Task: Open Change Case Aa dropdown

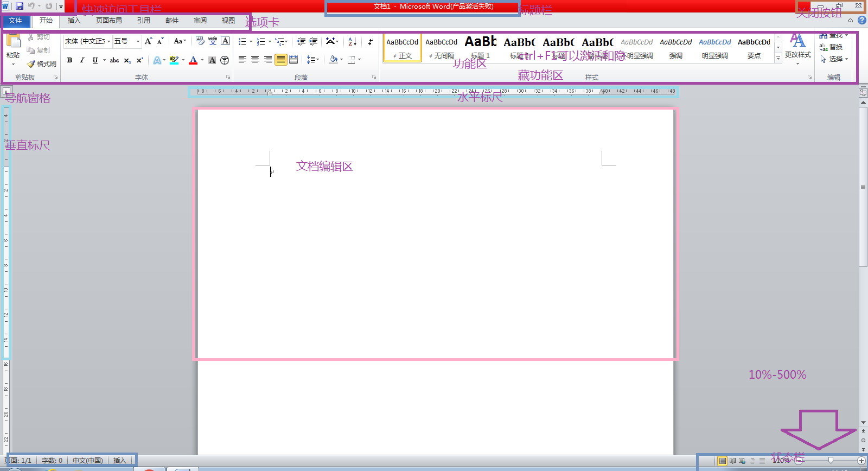Action: point(180,41)
